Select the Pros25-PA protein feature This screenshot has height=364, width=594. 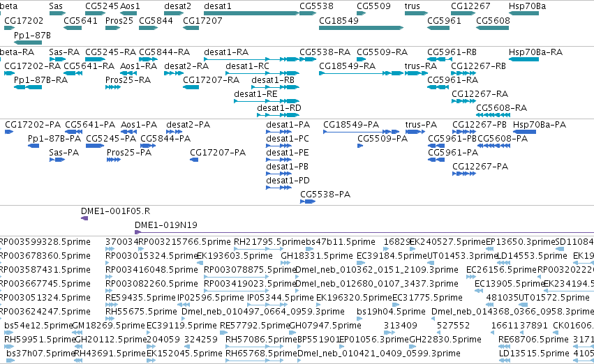click(x=114, y=160)
